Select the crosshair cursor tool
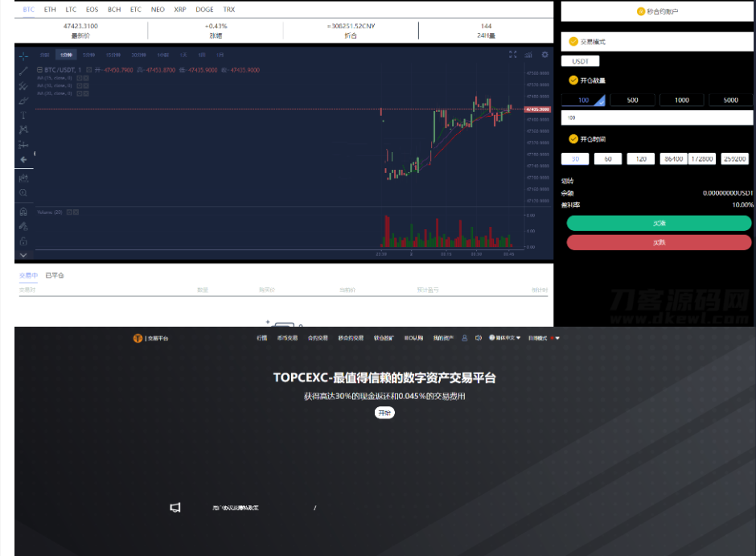756x556 pixels. (x=23, y=56)
